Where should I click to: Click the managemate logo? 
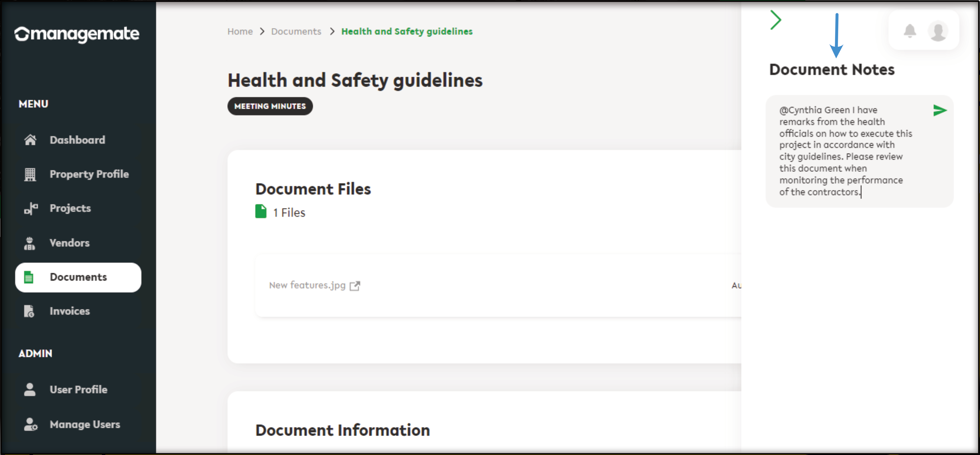tap(77, 34)
